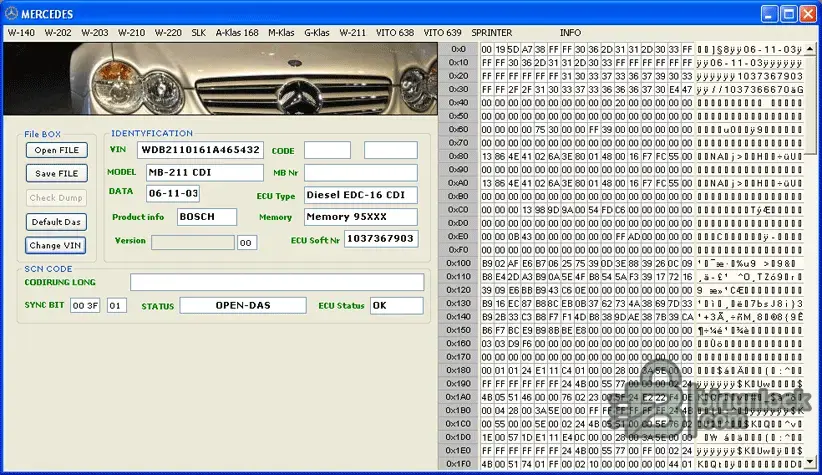Click the Version box showing 00
The width and height of the screenshot is (822, 475).
tap(247, 243)
